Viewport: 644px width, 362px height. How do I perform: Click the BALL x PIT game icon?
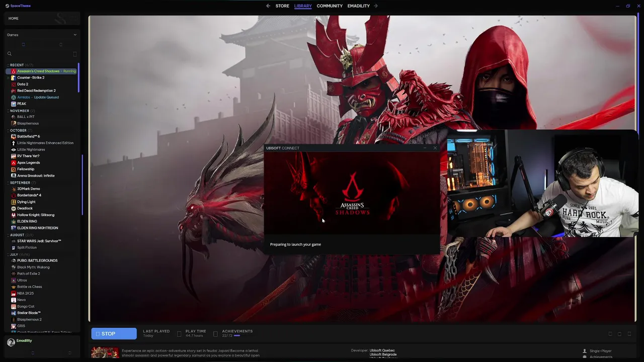point(14,117)
